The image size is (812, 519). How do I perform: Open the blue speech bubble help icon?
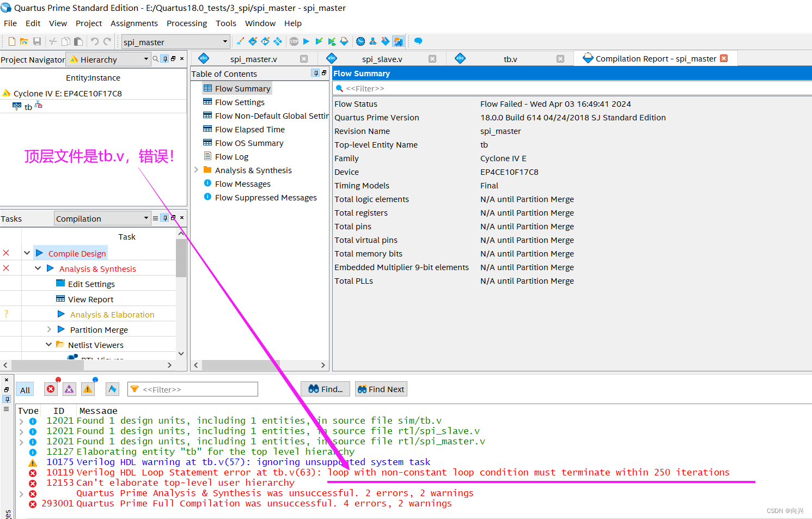[418, 41]
